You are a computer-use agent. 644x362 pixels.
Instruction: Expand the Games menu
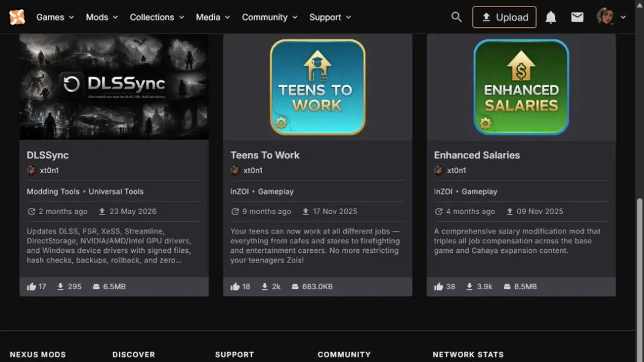(x=55, y=17)
